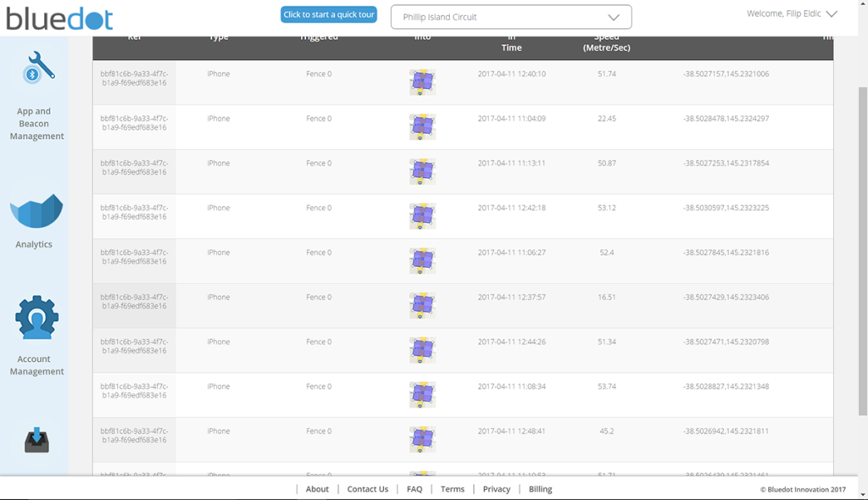Open Account Management gear icon
Screen dimensions: 868x500
(36, 317)
